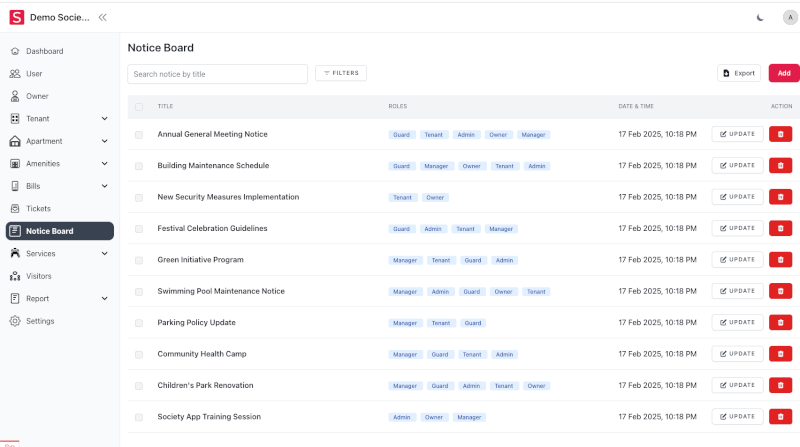The image size is (800, 447).
Task: Click the Settings gear icon in sidebar
Action: pyautogui.click(x=15, y=321)
